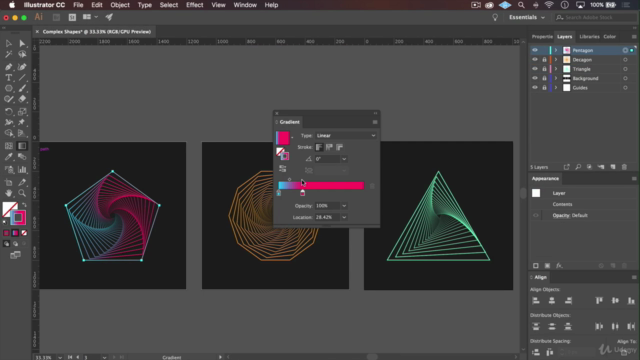The height and width of the screenshot is (360, 640).
Task: Select the Line Segment tool
Action: 22,78
